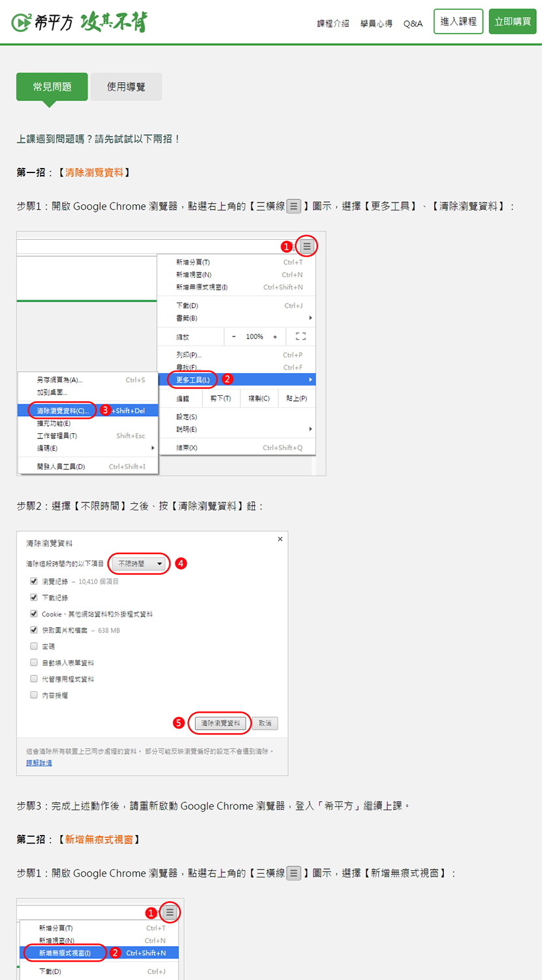Uncheck the Cookie、其他網站資料 checkbox

pyautogui.click(x=34, y=613)
